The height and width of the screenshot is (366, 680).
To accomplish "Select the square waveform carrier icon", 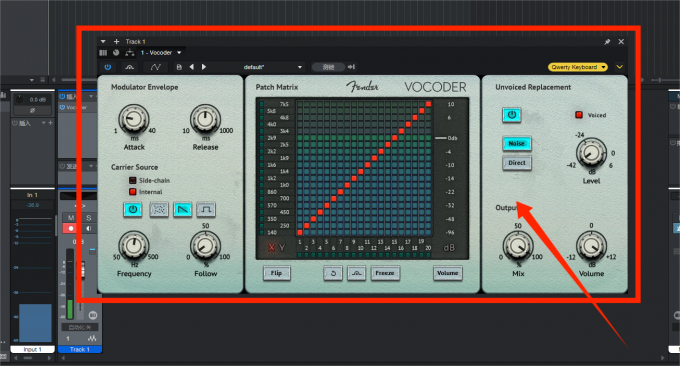I will coord(206,209).
